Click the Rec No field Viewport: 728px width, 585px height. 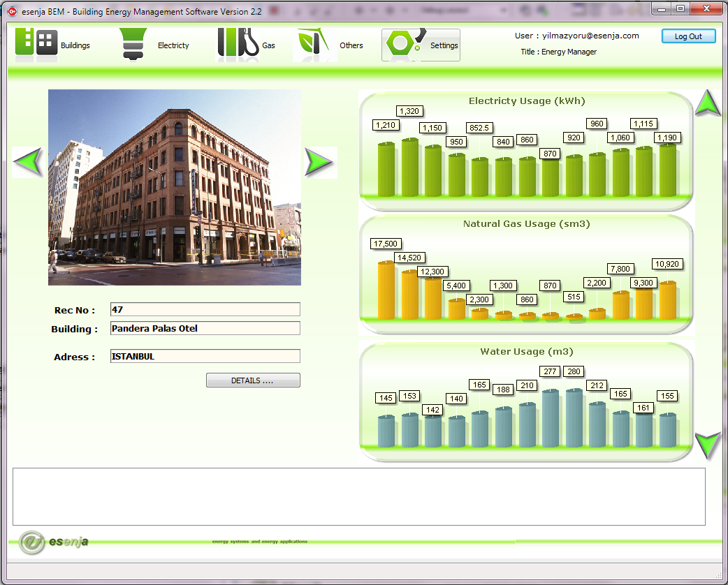[x=205, y=309]
